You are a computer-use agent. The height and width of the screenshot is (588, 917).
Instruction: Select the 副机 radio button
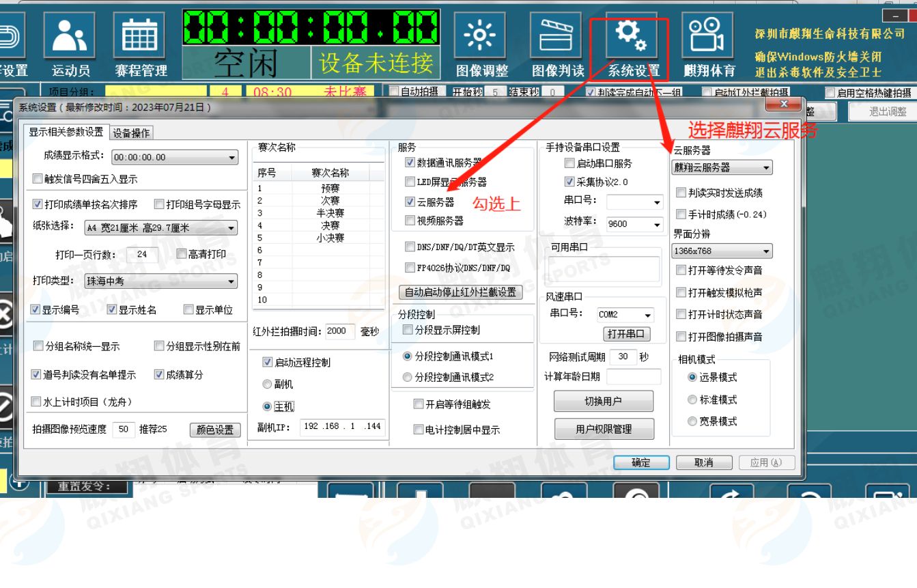click(x=267, y=384)
